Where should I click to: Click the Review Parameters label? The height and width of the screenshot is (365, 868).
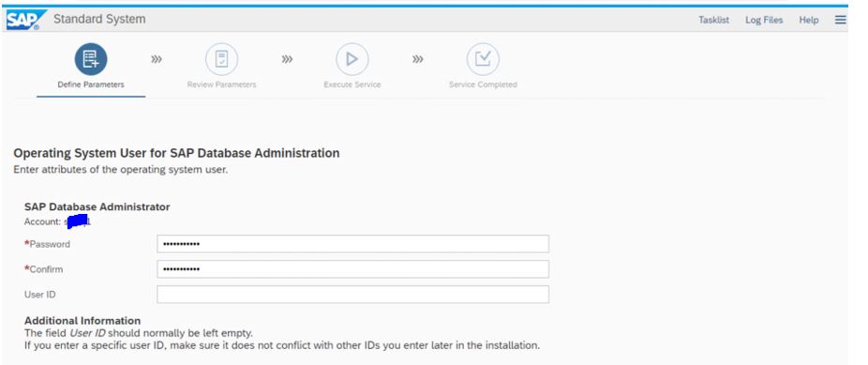pyautogui.click(x=221, y=84)
